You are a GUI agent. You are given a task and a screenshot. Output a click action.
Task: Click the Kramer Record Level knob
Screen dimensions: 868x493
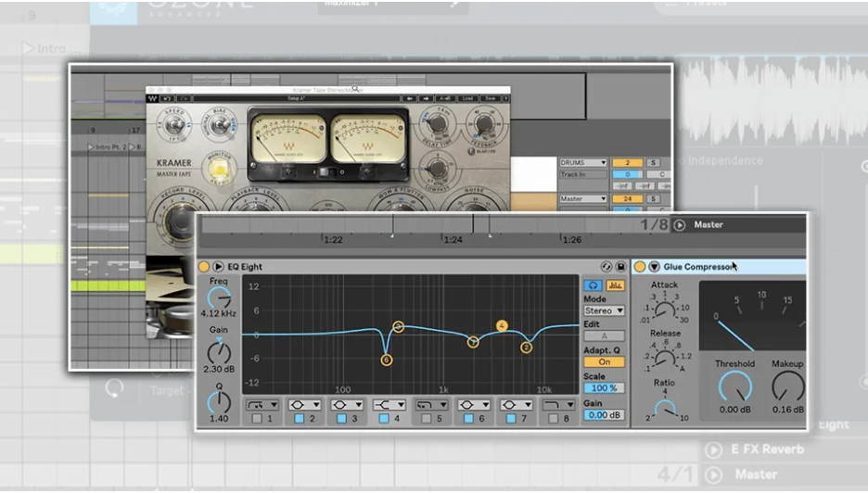[180, 221]
